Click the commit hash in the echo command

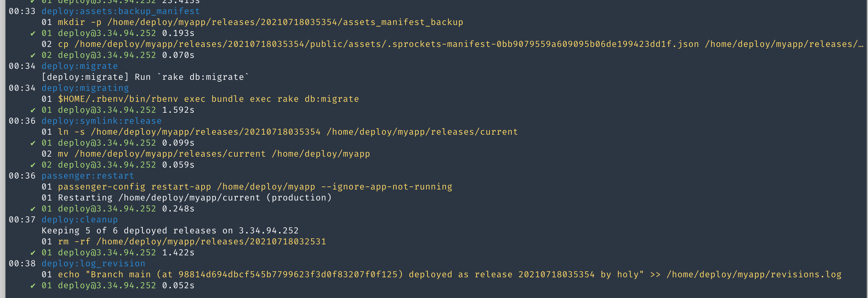(288, 275)
